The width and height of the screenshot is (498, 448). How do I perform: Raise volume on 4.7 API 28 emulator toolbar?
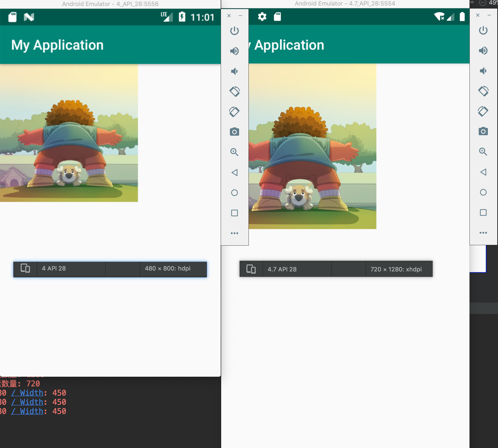[483, 50]
